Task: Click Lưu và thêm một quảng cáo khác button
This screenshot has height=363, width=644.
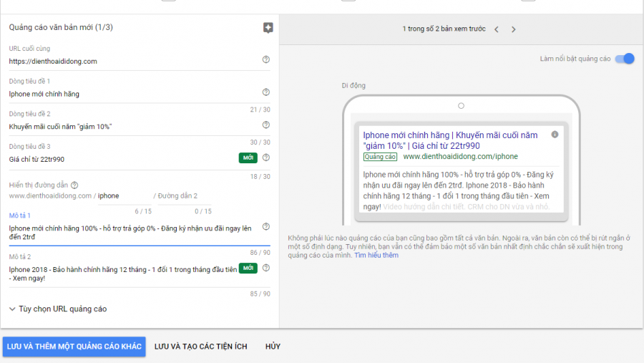Action: coord(74,347)
